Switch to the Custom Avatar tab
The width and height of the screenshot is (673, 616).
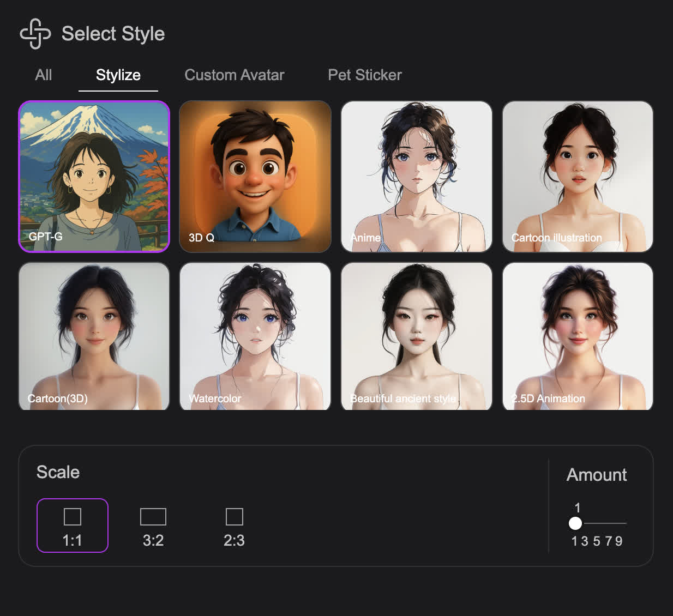coord(235,75)
